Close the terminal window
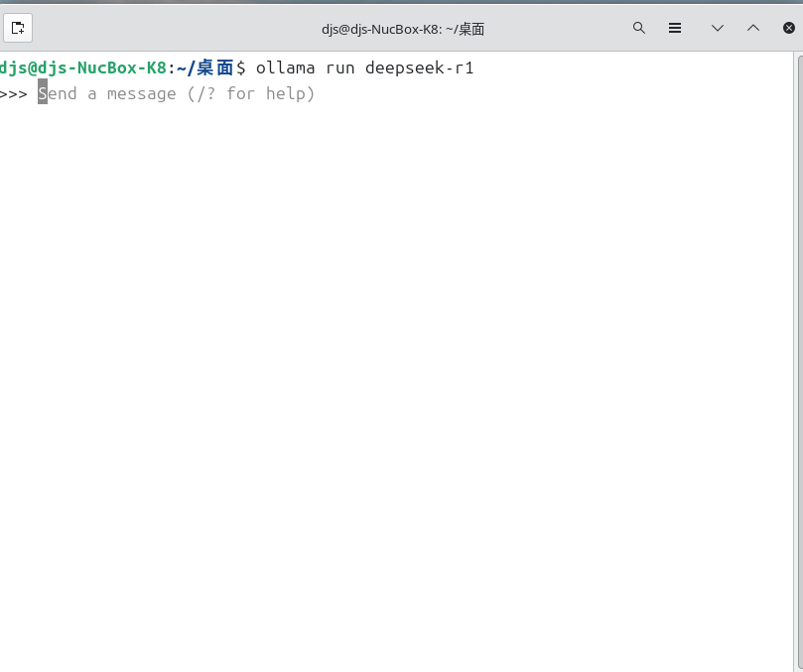This screenshot has width=803, height=672. (x=789, y=28)
